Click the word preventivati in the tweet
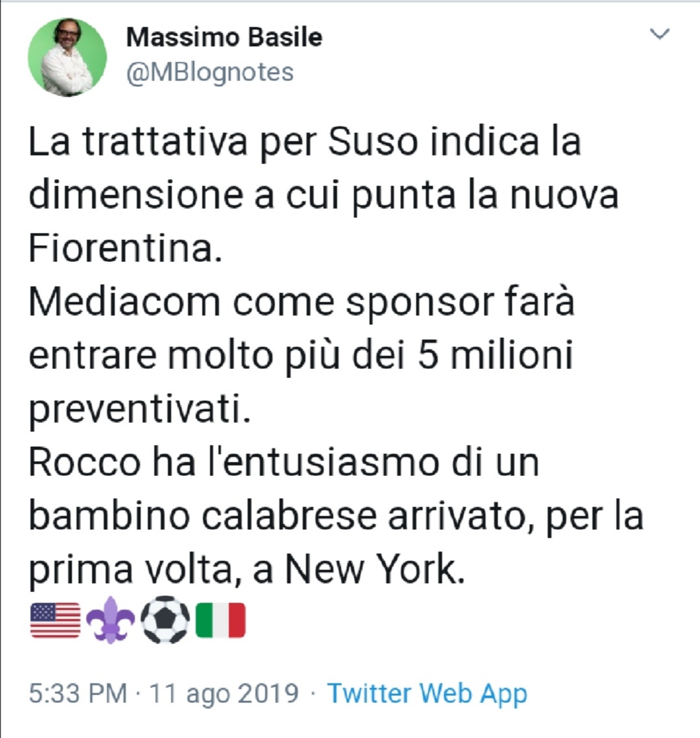This screenshot has width=700, height=738. (x=139, y=410)
